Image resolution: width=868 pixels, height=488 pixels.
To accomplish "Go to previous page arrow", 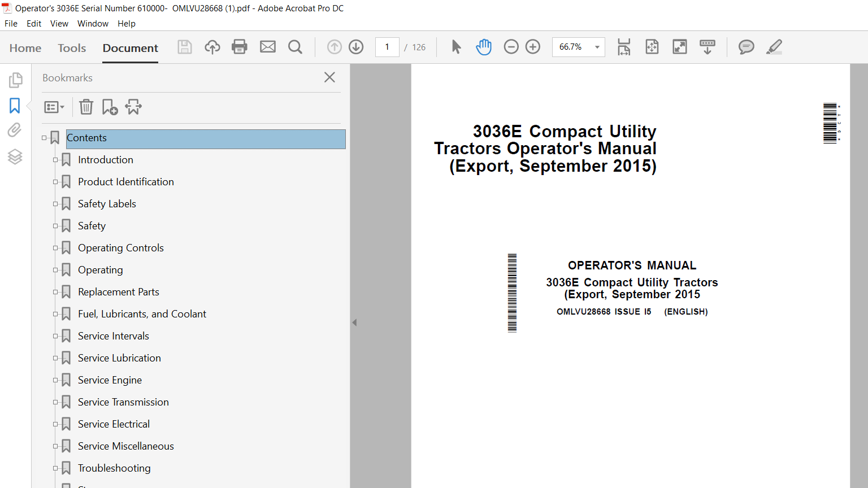I will (x=335, y=47).
